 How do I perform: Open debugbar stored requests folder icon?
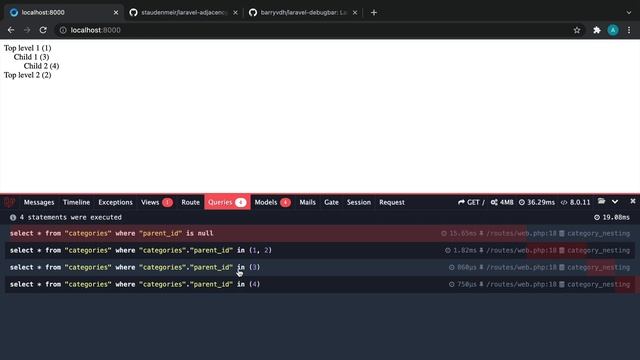coord(601,202)
